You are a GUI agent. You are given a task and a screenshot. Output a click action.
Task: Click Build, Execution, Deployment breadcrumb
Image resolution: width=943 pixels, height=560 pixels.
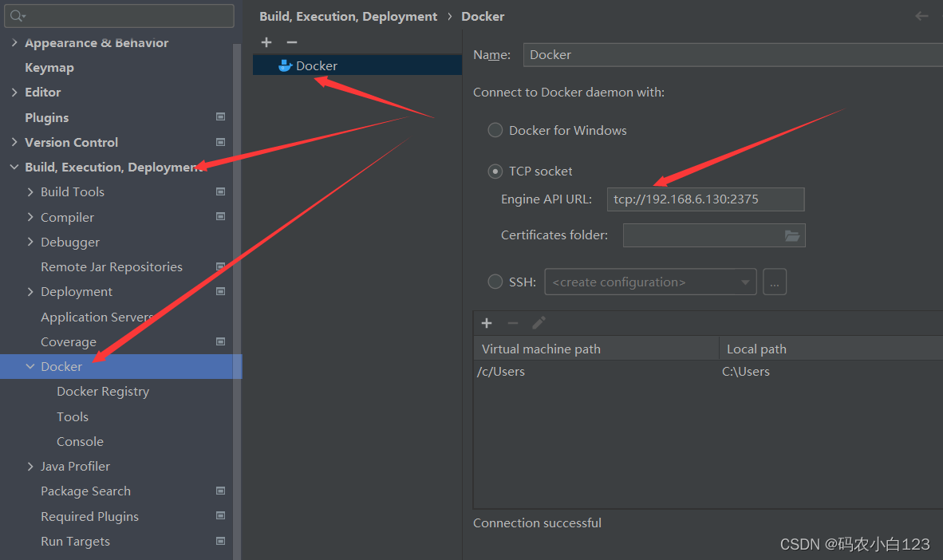(x=348, y=16)
